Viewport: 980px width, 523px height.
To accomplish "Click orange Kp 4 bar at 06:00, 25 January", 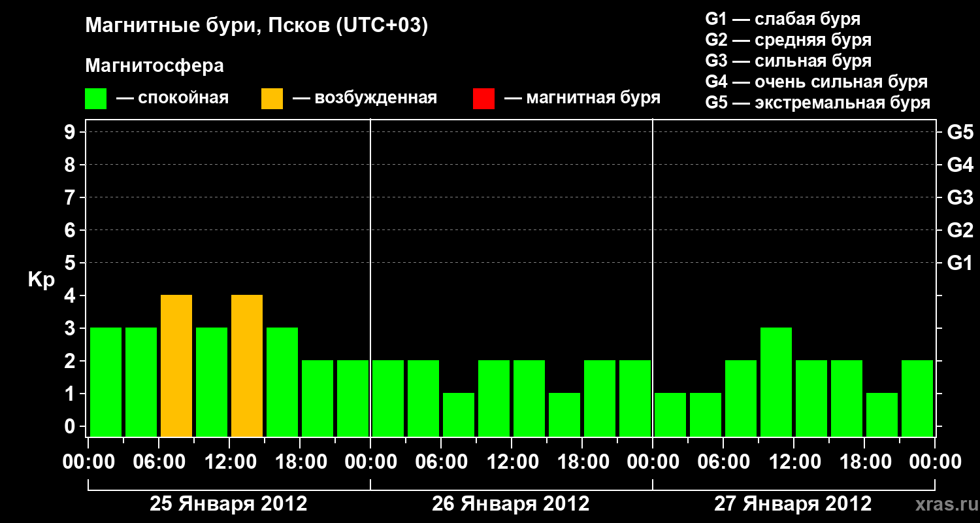I will (176, 365).
